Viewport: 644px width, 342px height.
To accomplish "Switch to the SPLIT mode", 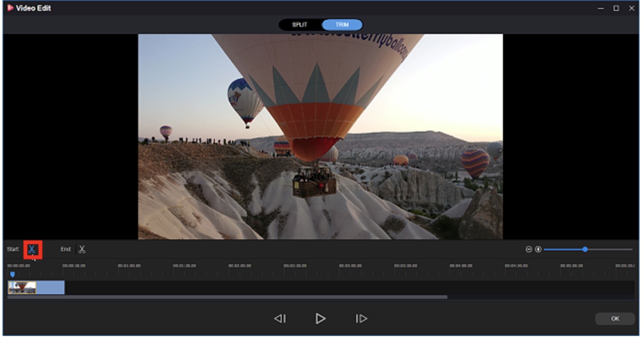I will 300,24.
